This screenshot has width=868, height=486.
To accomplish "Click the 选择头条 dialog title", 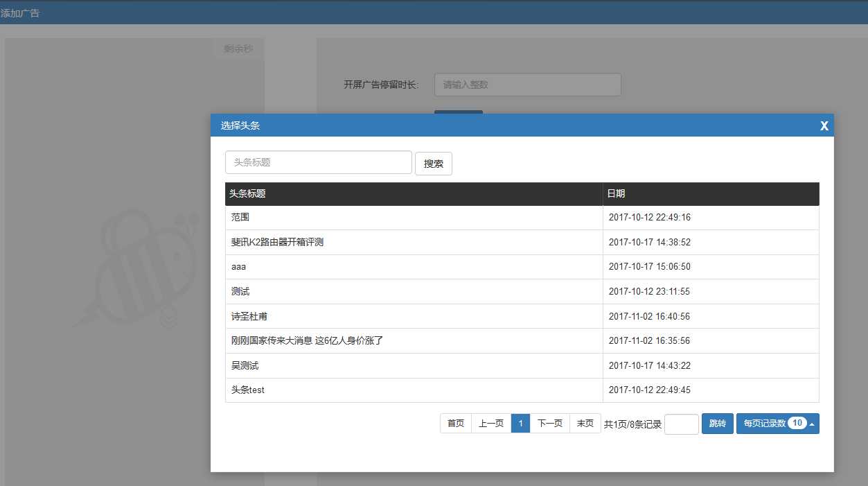I will point(240,125).
